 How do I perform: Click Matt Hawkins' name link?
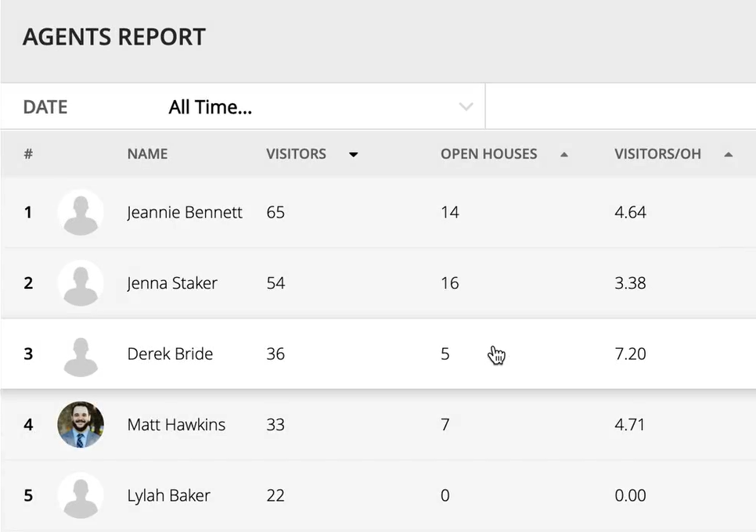point(176,425)
